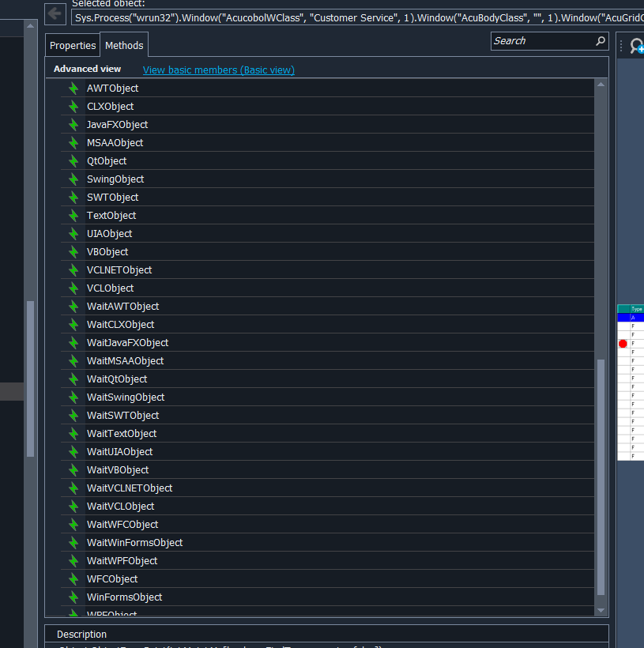Click the green icon next to WaitWPFObject
This screenshot has width=644, height=648.
pyautogui.click(x=73, y=561)
